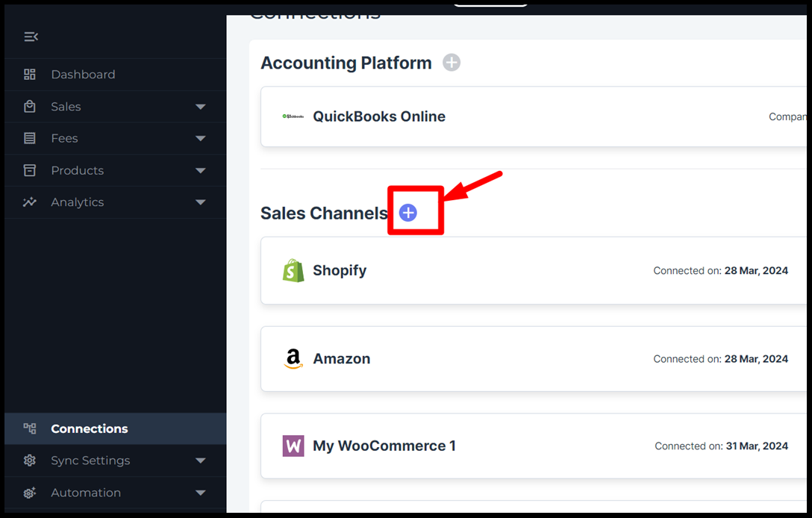The width and height of the screenshot is (812, 518).
Task: Expand the Analytics dropdown arrow
Action: (x=200, y=202)
